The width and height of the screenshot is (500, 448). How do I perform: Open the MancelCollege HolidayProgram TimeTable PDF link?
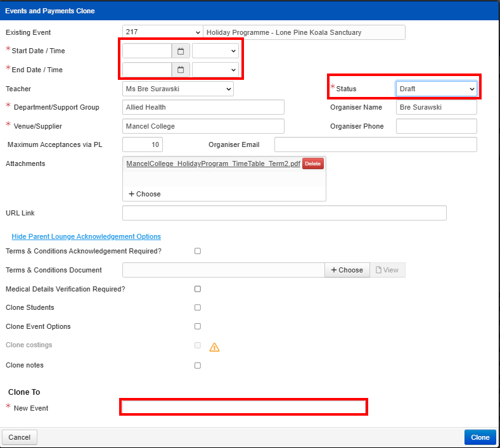(213, 163)
